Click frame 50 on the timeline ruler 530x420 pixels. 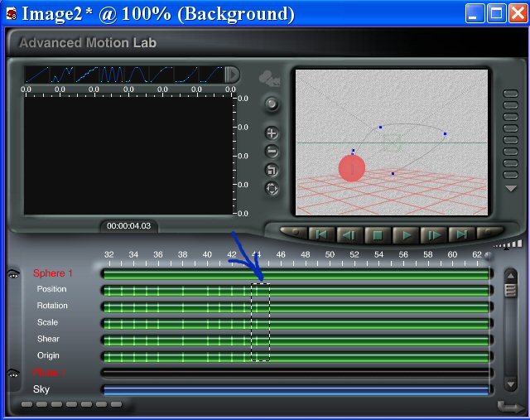tap(330, 254)
